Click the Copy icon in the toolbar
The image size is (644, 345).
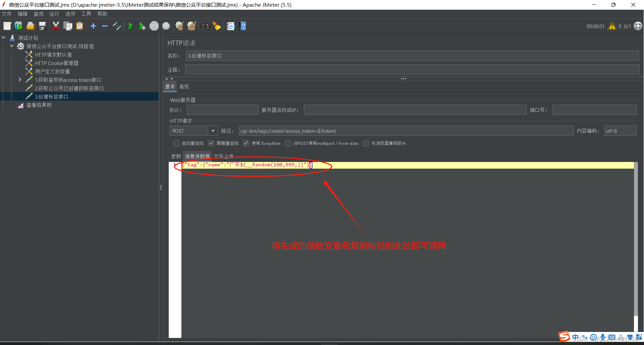(x=68, y=26)
